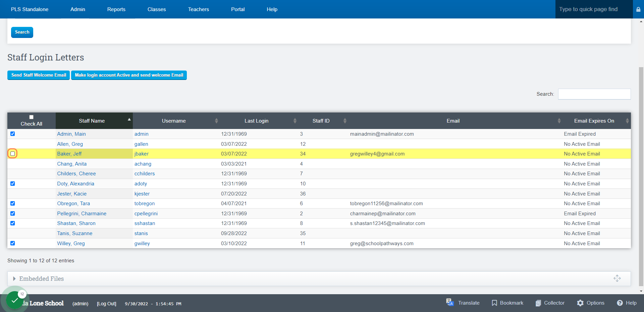
Task: Select email gregwilley4@gmail.com cell
Action: coord(377,154)
